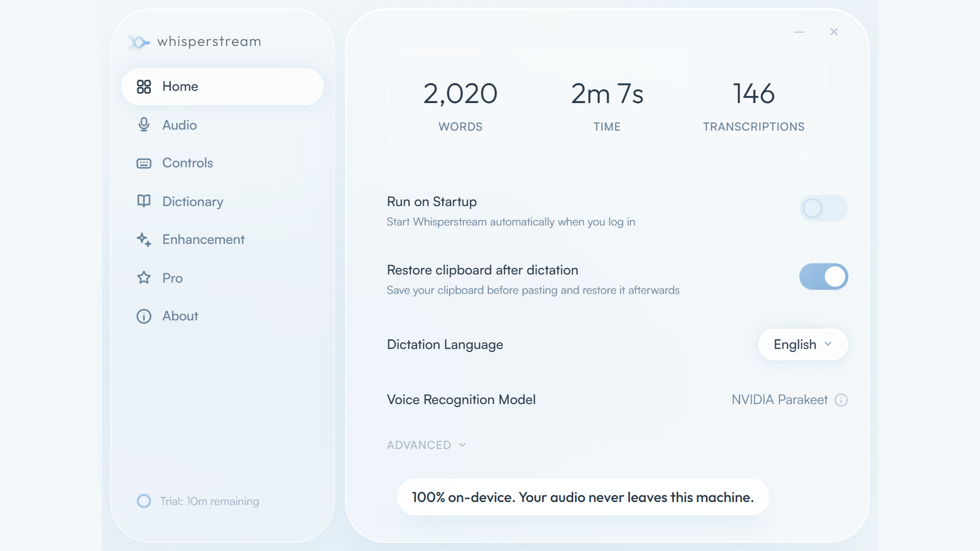
Task: Click the Enhancement sparkles icon
Action: click(144, 240)
